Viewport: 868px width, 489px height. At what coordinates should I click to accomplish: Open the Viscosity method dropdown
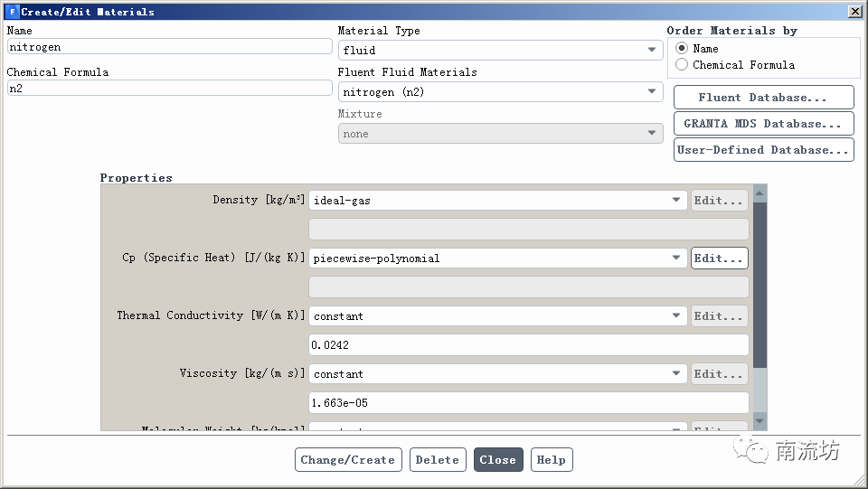[x=498, y=374]
